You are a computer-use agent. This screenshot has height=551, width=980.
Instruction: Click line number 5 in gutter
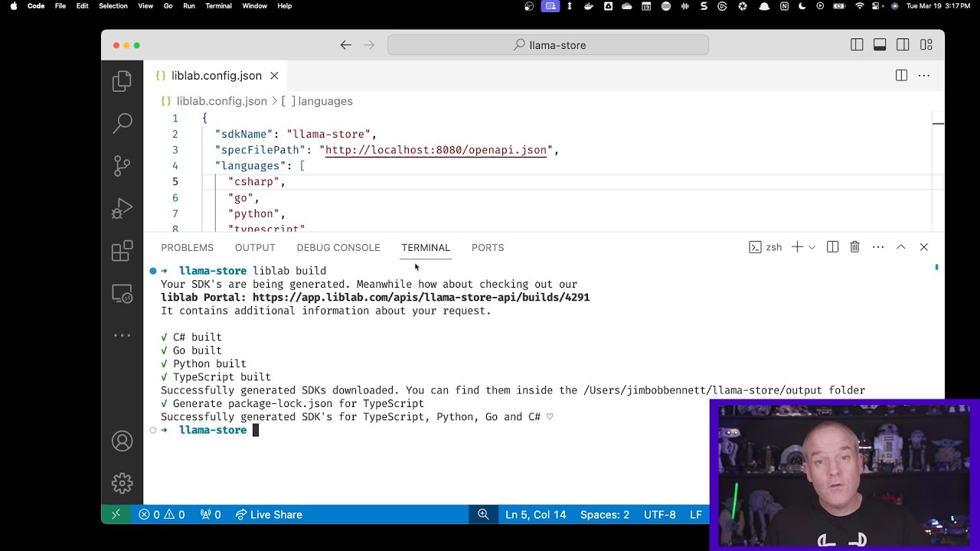pos(175,181)
